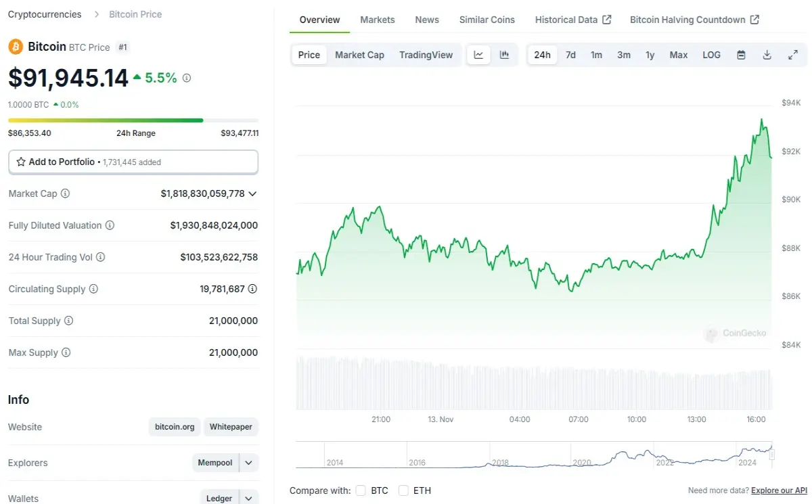The width and height of the screenshot is (812, 504).
Task: Switch to line chart icon
Action: coord(478,55)
